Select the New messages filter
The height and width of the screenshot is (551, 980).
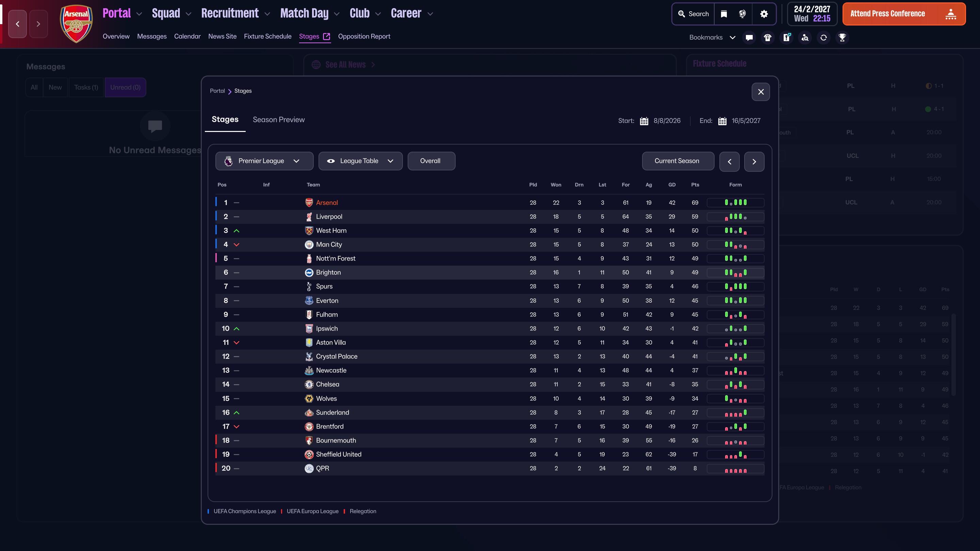click(55, 87)
